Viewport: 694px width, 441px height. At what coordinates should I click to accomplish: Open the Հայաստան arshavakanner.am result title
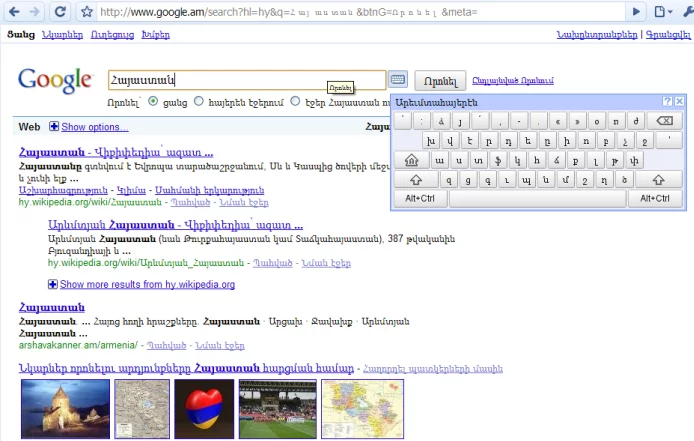(x=52, y=307)
